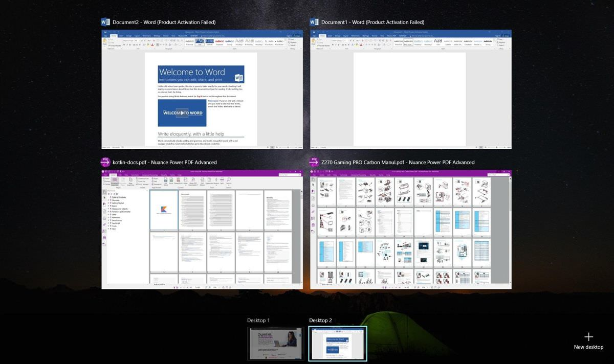Expand the Getting Started bookmark in kotlin-docs
This screenshot has width=614, height=364.
[x=108, y=203]
